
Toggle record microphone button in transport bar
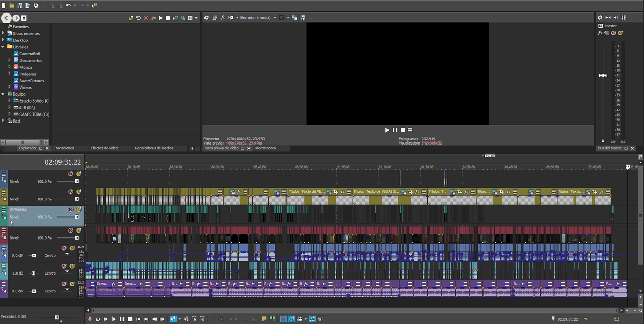(90, 319)
